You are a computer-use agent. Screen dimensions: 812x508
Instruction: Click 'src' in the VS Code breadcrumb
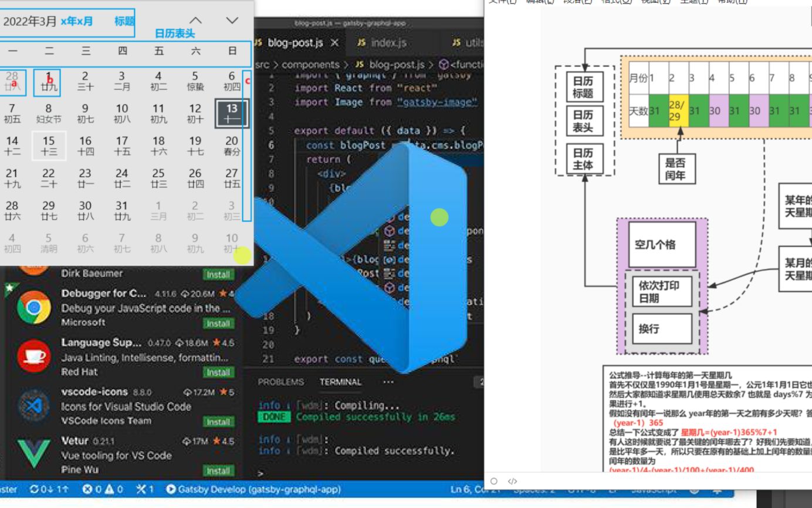262,65
